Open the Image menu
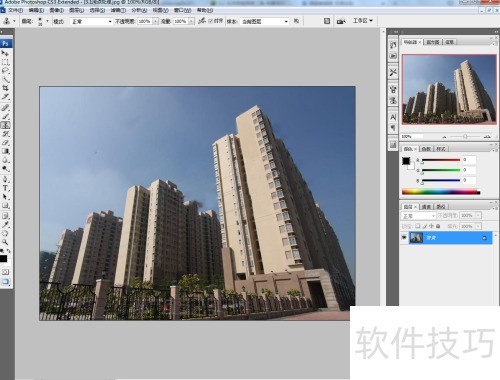The height and width of the screenshot is (380, 500). 56,10
